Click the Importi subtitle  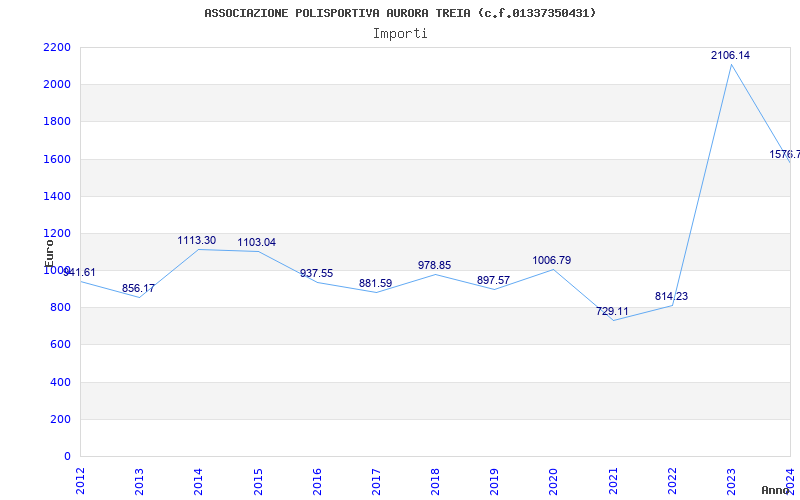pyautogui.click(x=400, y=34)
